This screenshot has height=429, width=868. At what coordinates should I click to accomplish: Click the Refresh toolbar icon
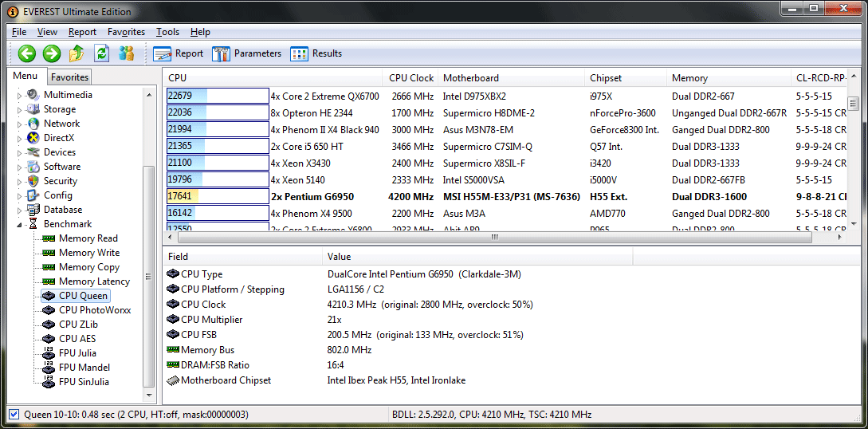101,53
